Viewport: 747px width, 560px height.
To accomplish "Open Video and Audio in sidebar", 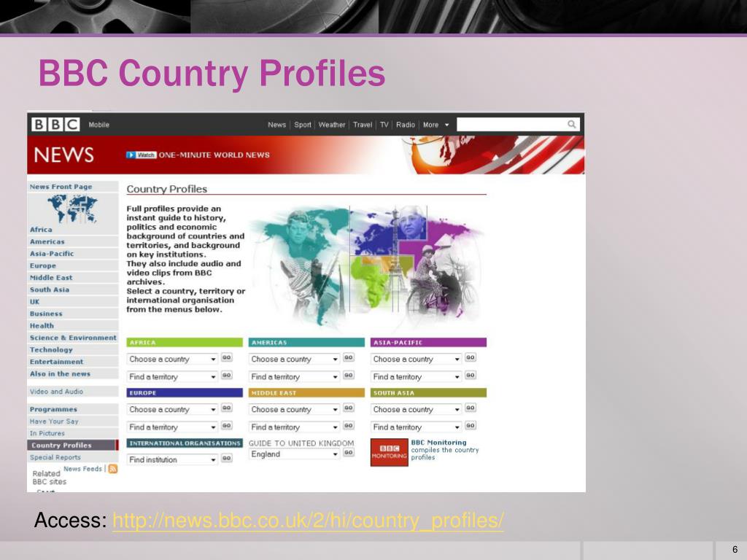I will (x=73, y=392).
